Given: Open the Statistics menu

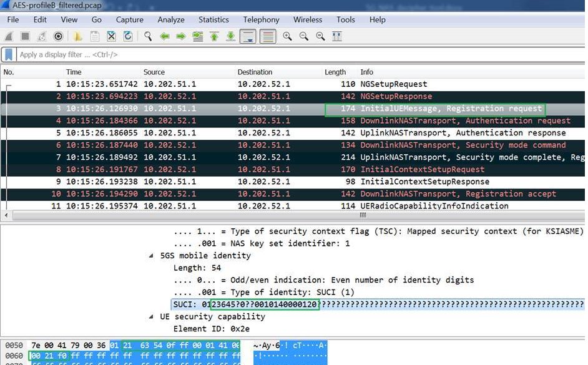Looking at the screenshot, I should click(213, 19).
